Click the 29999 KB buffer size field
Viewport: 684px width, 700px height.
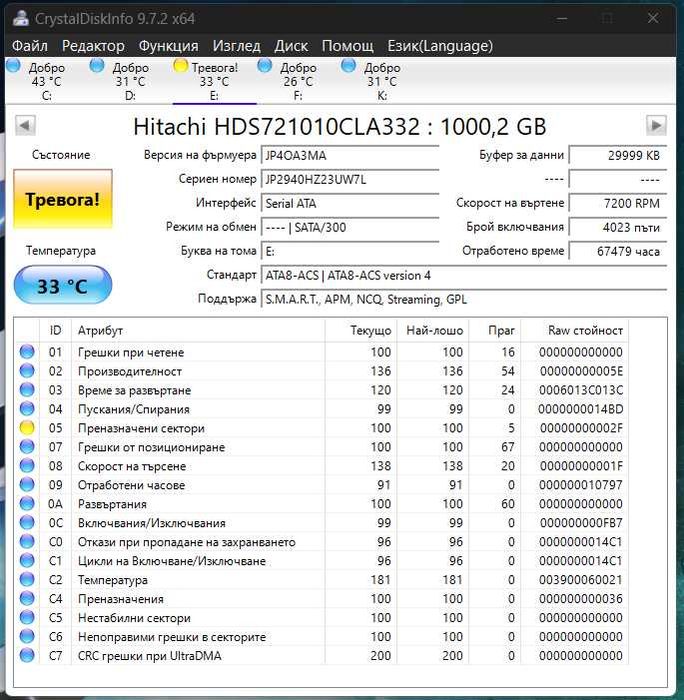pos(618,155)
